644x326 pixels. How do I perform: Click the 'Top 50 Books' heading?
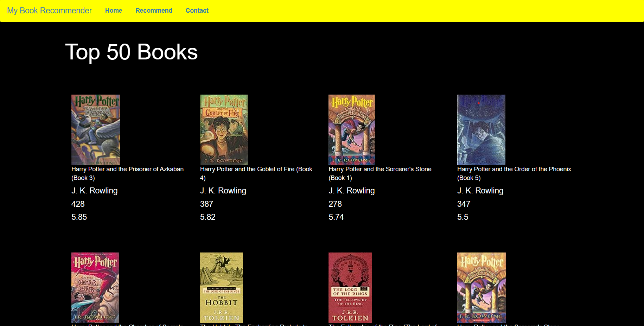tap(131, 52)
